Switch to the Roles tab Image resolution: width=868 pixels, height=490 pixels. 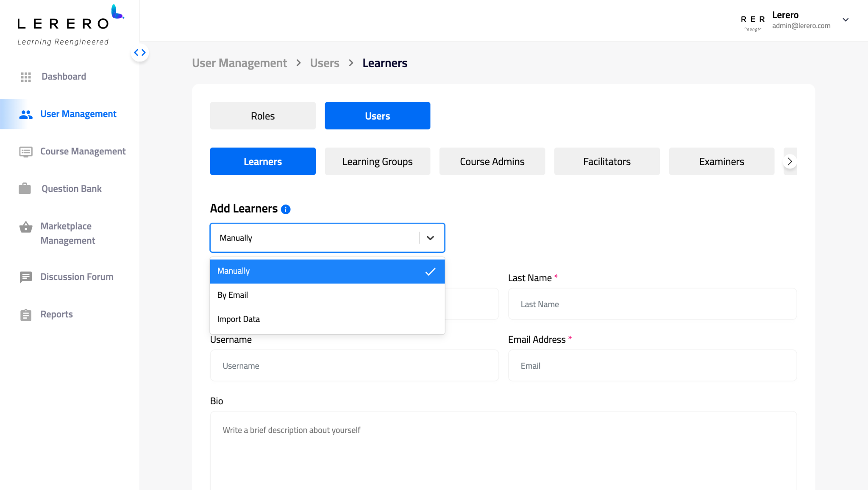(263, 116)
